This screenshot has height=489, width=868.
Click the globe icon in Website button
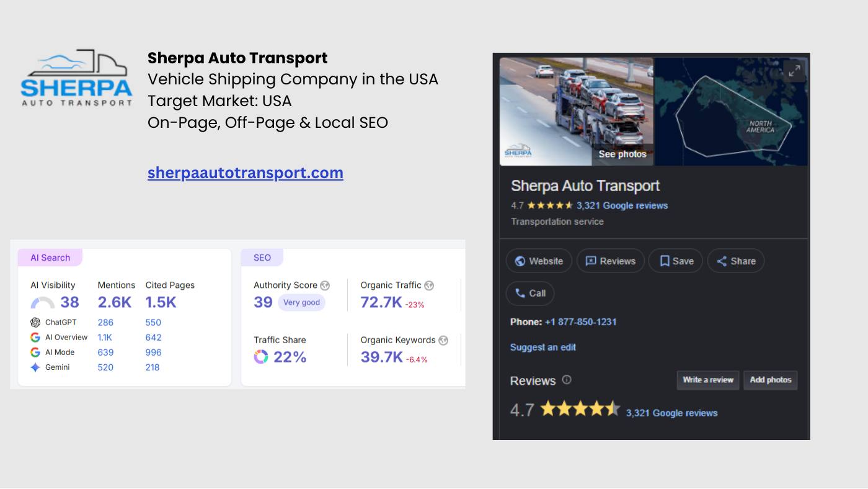[x=520, y=261]
